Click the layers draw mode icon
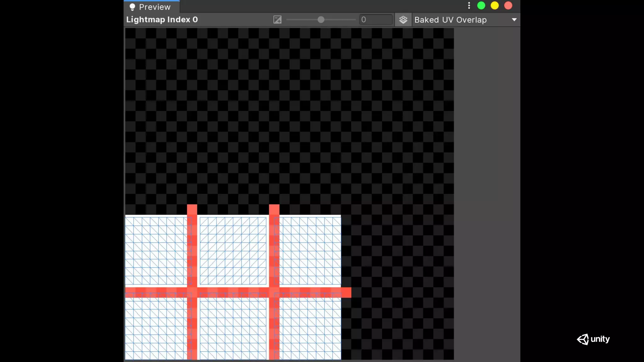This screenshot has width=644, height=362. (403, 20)
